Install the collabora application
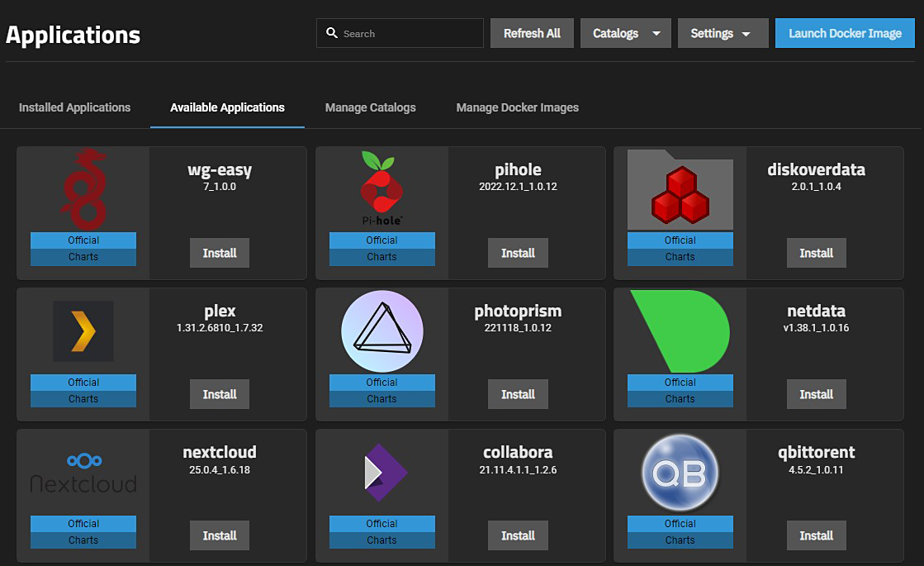 (518, 535)
